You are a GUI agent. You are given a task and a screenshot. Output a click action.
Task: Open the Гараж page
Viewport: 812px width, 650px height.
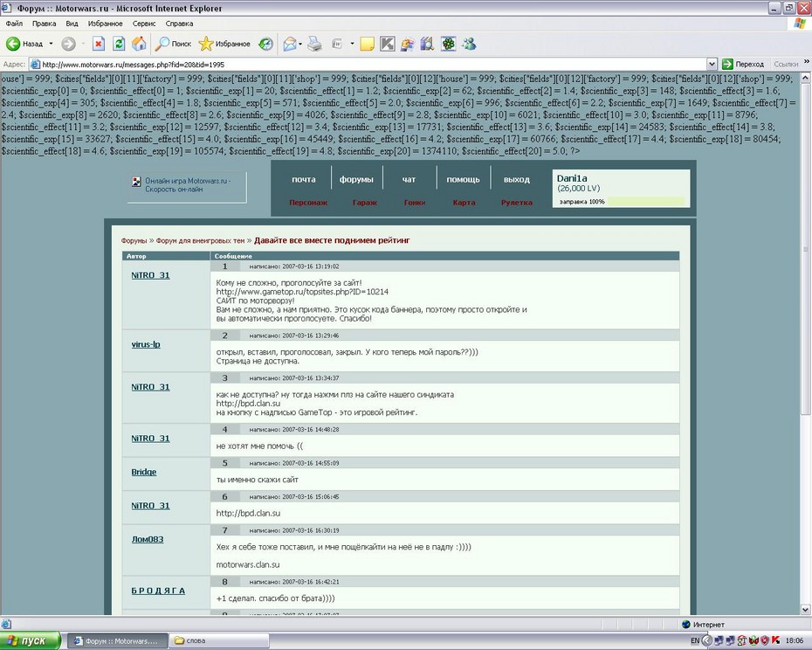click(x=365, y=203)
